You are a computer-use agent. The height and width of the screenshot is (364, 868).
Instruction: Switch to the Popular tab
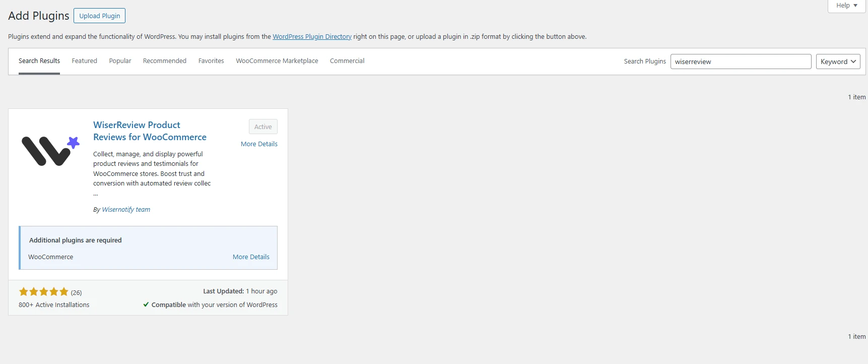[x=120, y=61]
